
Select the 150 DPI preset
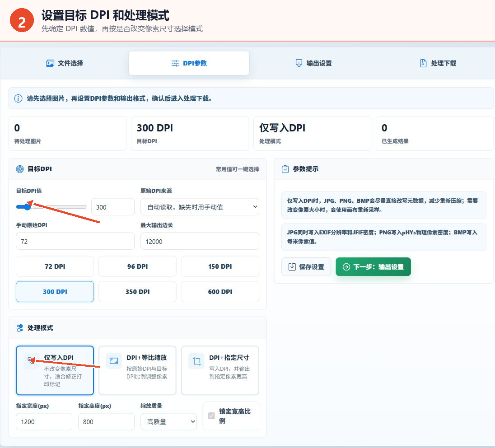220,266
